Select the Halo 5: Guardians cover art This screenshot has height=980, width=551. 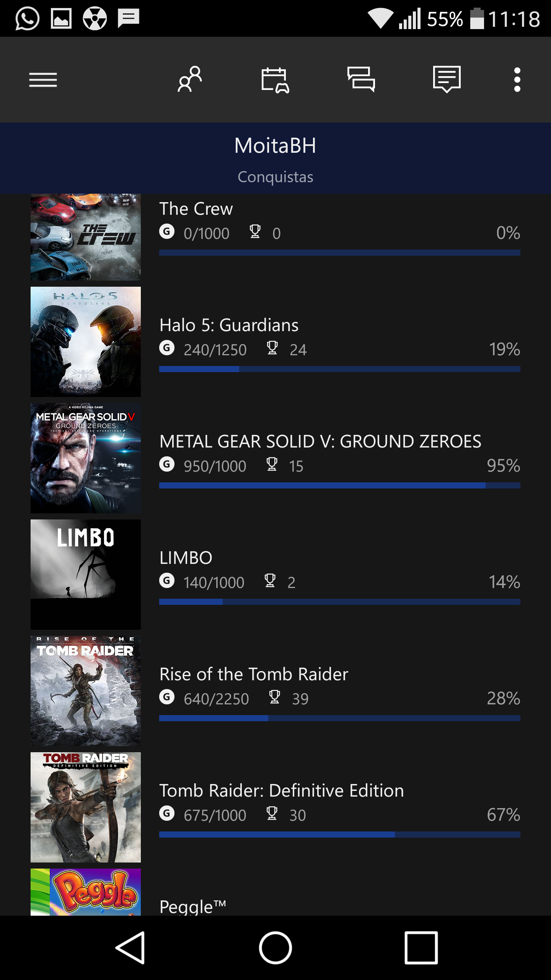tap(86, 341)
